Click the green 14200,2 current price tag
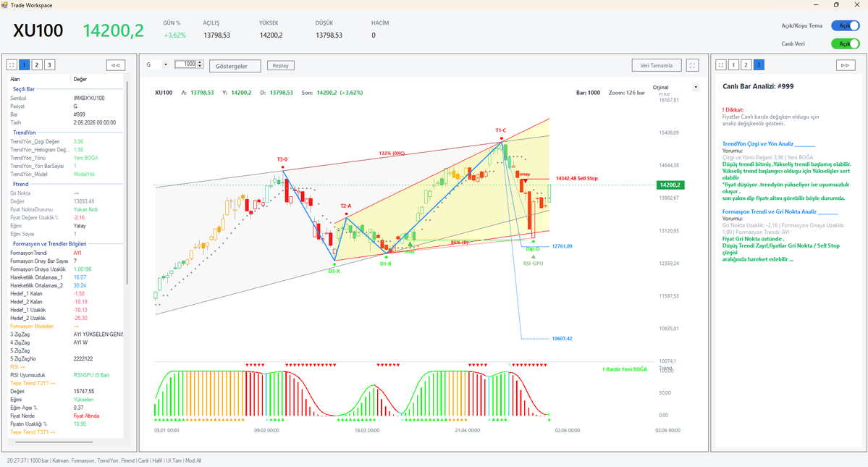Image resolution: width=868 pixels, height=467 pixels. (x=670, y=185)
